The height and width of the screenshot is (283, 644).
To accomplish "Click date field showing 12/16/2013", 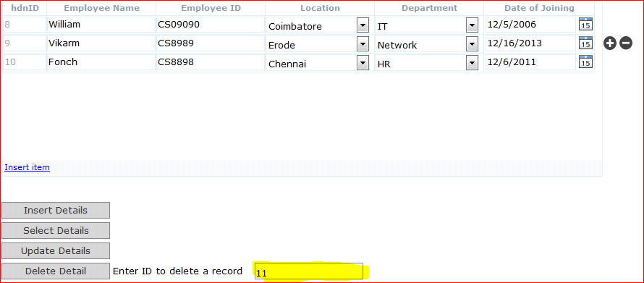I will point(530,43).
